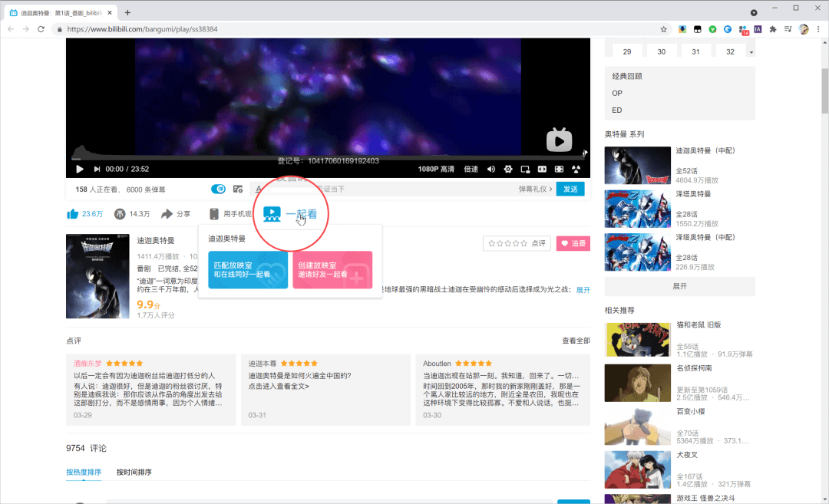Open recommended 名侦探柯南 thumbnail
The image size is (829, 504).
click(x=638, y=383)
